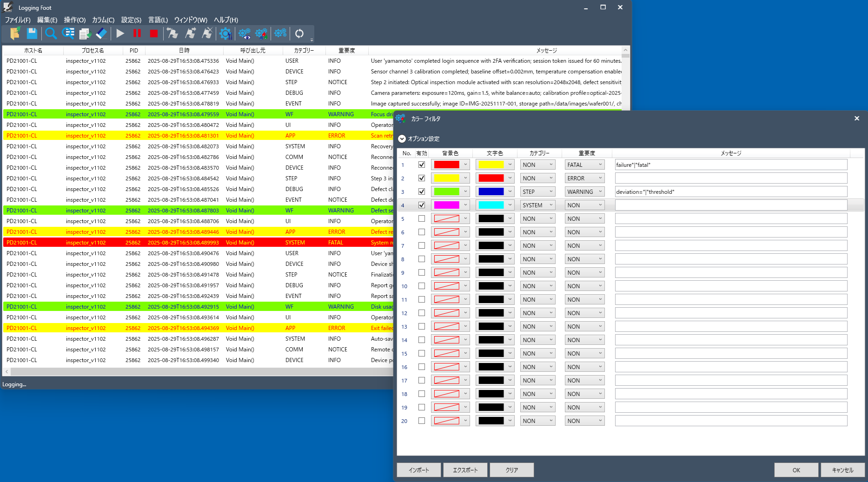Enable the checkbox for filter row 5

[422, 218]
